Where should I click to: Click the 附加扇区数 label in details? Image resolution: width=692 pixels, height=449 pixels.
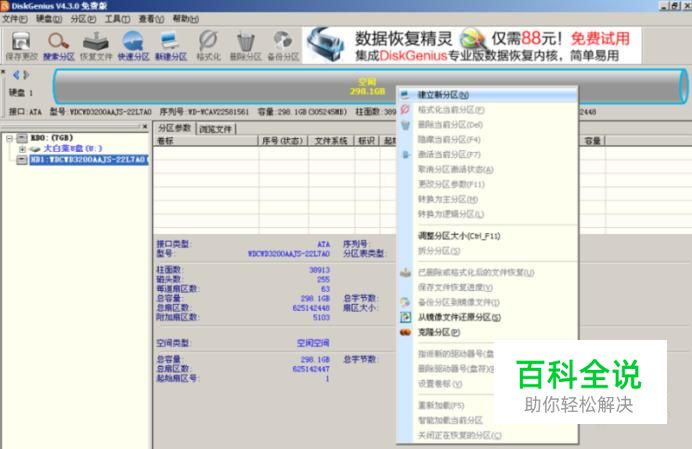(178, 317)
